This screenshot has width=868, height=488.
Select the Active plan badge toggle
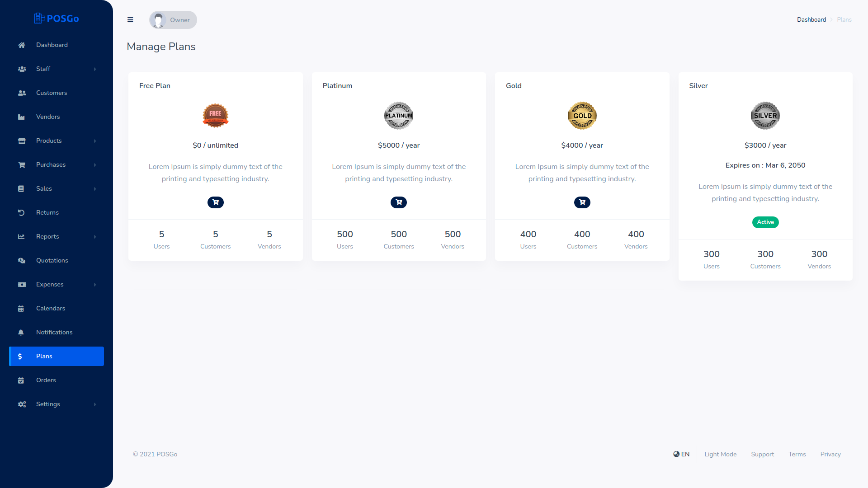[x=765, y=222]
